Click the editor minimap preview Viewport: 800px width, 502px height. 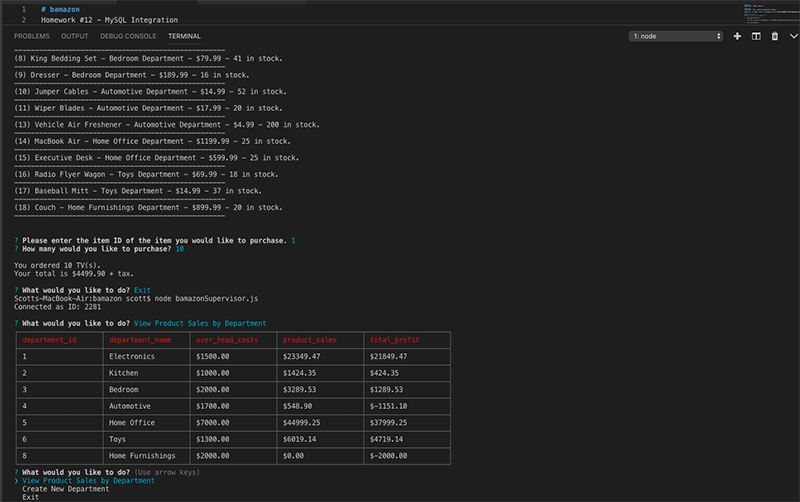tap(771, 13)
